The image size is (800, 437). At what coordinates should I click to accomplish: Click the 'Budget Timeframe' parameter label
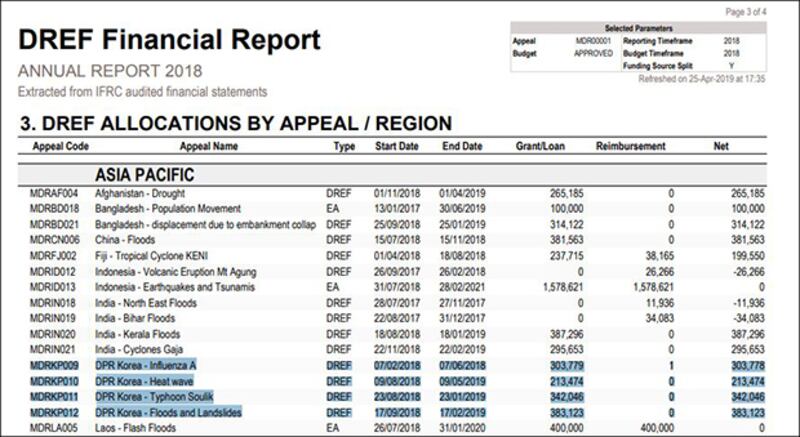point(653,53)
